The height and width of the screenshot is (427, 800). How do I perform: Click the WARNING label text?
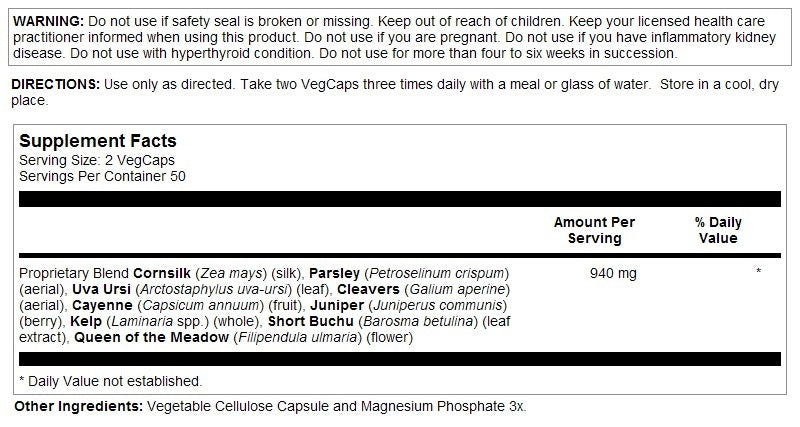point(47,22)
